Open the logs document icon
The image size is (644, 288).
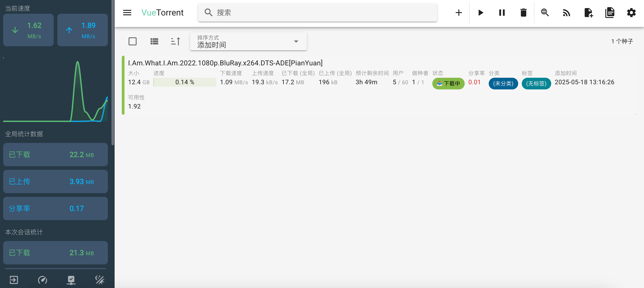click(x=610, y=13)
